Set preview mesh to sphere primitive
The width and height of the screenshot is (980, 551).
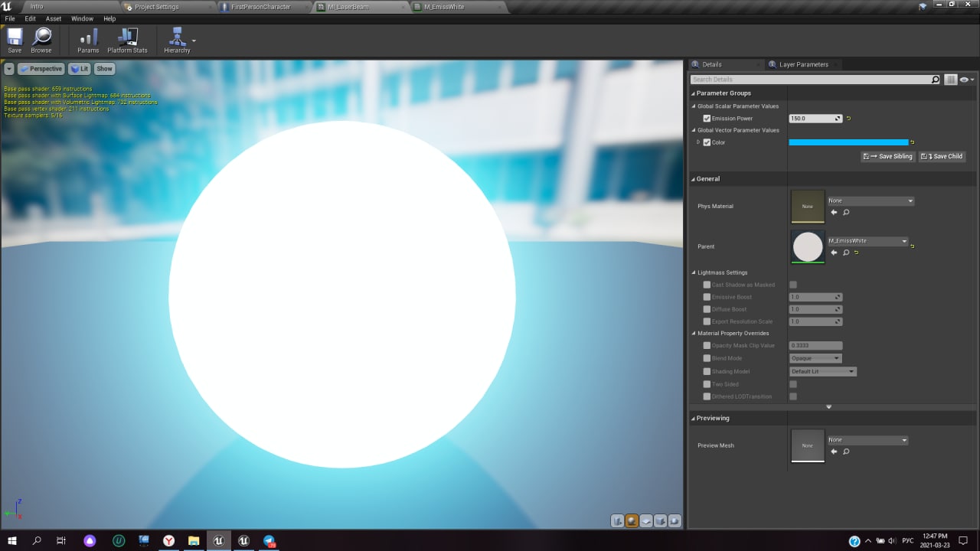[632, 521]
